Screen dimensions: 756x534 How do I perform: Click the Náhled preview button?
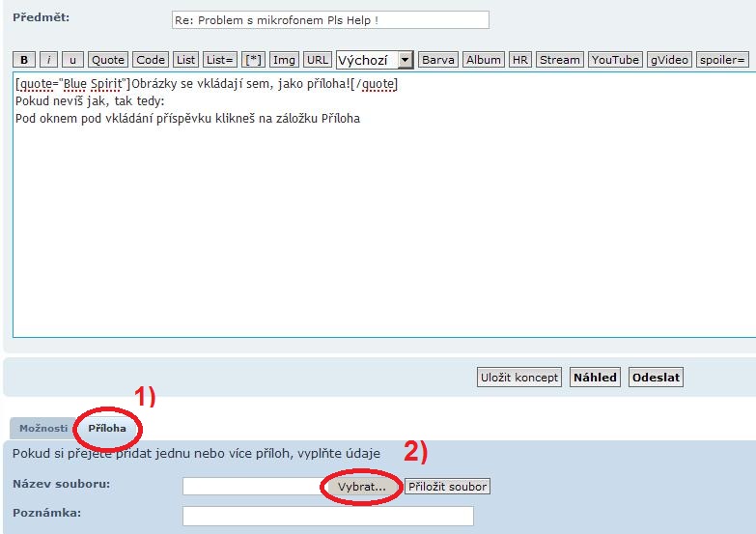click(x=595, y=378)
